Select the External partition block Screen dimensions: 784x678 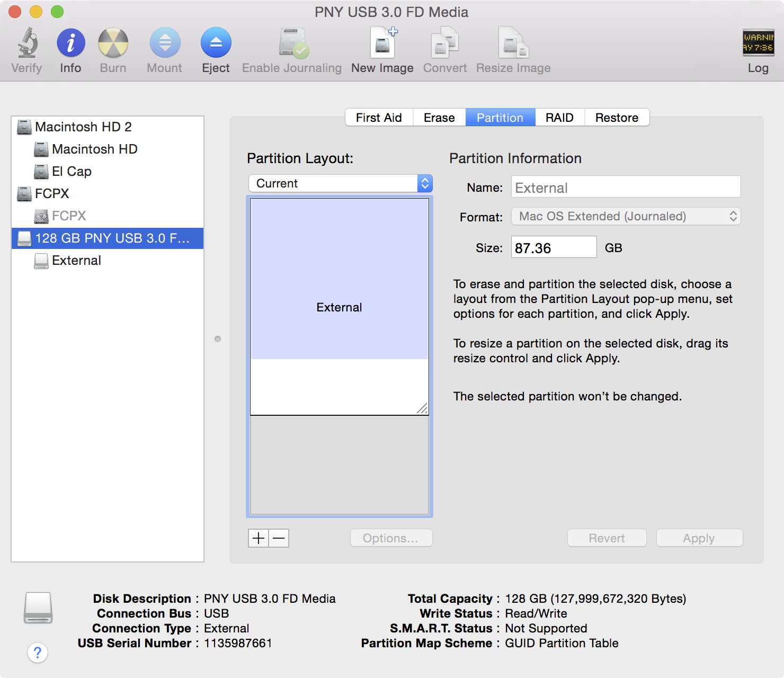click(x=339, y=307)
